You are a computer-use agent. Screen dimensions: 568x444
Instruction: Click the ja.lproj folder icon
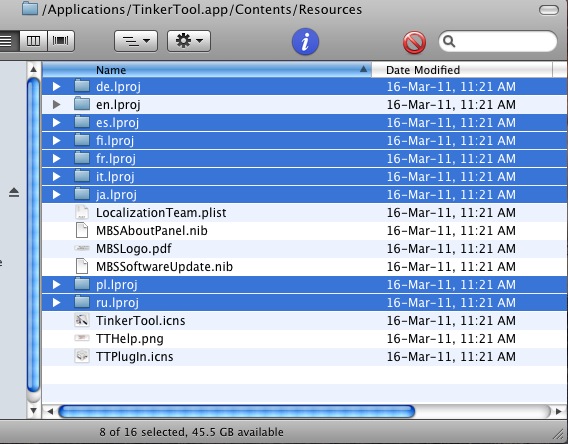point(82,194)
